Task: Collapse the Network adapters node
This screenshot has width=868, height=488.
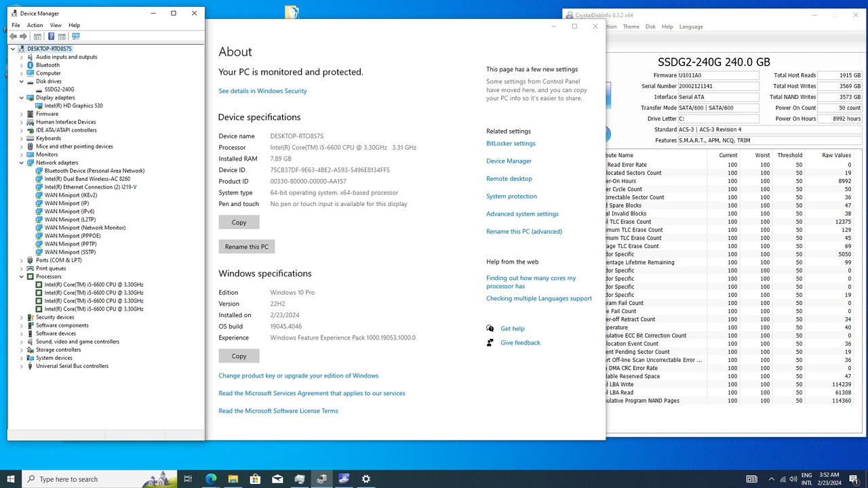Action: click(22, 163)
